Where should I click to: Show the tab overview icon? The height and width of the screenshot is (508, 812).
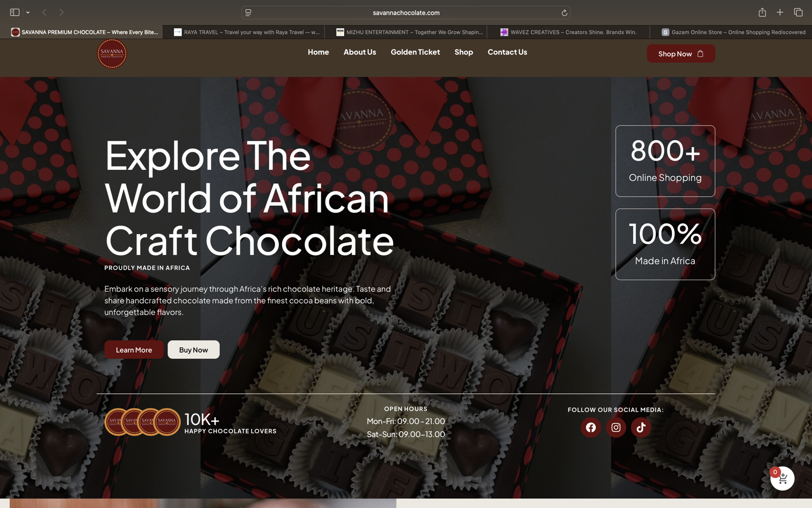[x=798, y=12]
